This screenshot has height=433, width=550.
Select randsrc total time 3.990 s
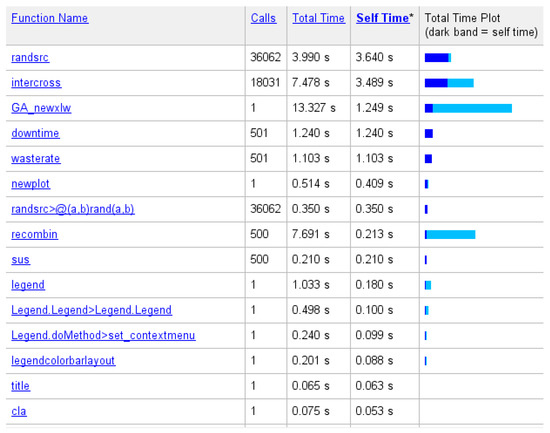(311, 57)
